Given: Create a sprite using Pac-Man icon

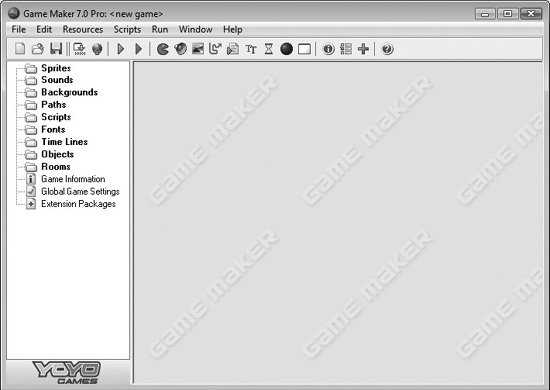Looking at the screenshot, I should click(162, 49).
